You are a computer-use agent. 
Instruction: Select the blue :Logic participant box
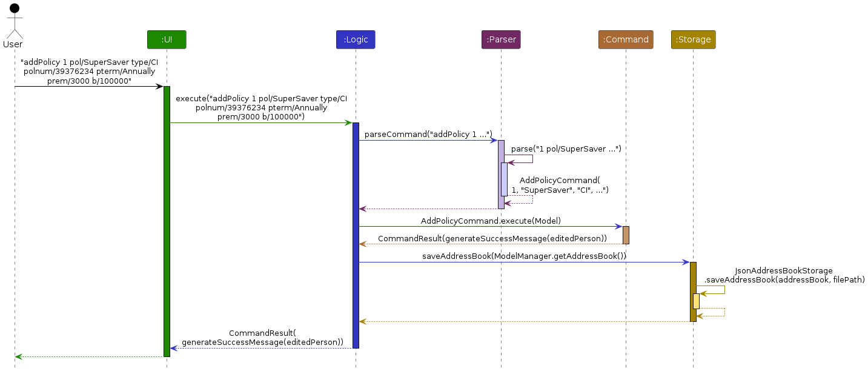pos(355,39)
